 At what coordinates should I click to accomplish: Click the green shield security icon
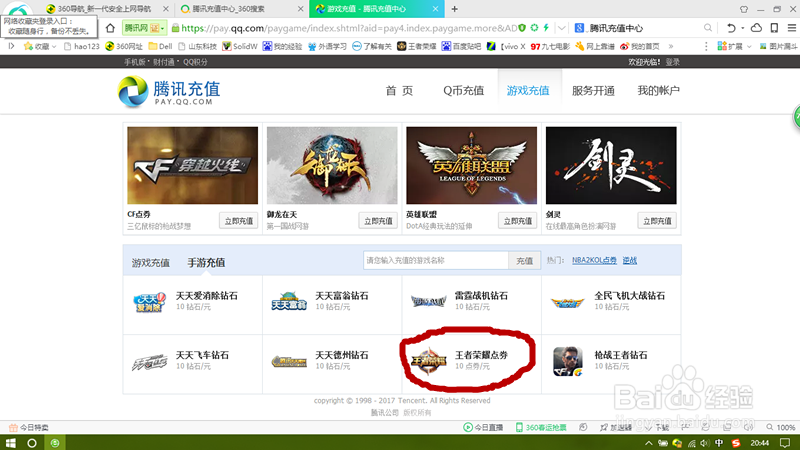pos(522,28)
